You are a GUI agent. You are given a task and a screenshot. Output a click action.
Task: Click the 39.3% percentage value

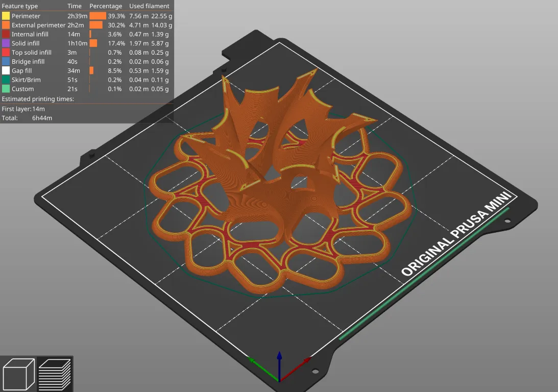pos(116,16)
